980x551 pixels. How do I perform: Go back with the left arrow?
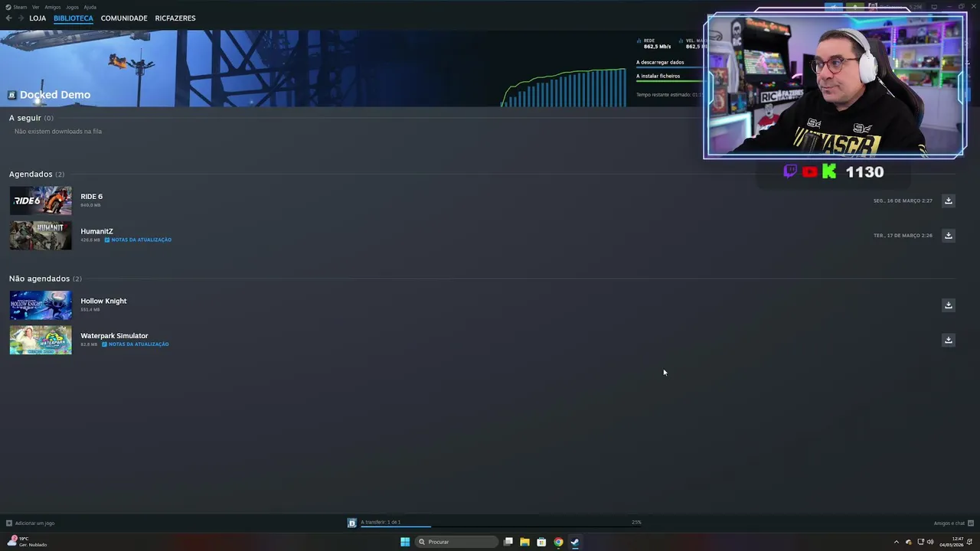pyautogui.click(x=8, y=18)
